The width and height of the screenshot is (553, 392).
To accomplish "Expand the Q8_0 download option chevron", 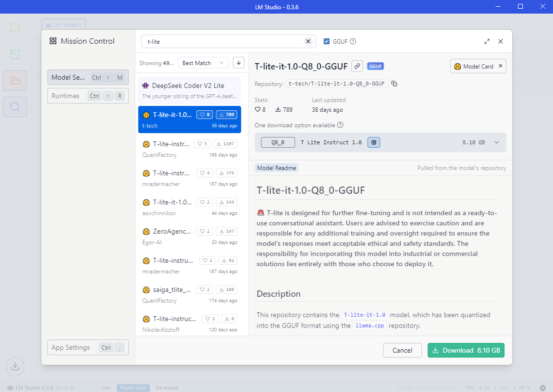I will coord(496,142).
